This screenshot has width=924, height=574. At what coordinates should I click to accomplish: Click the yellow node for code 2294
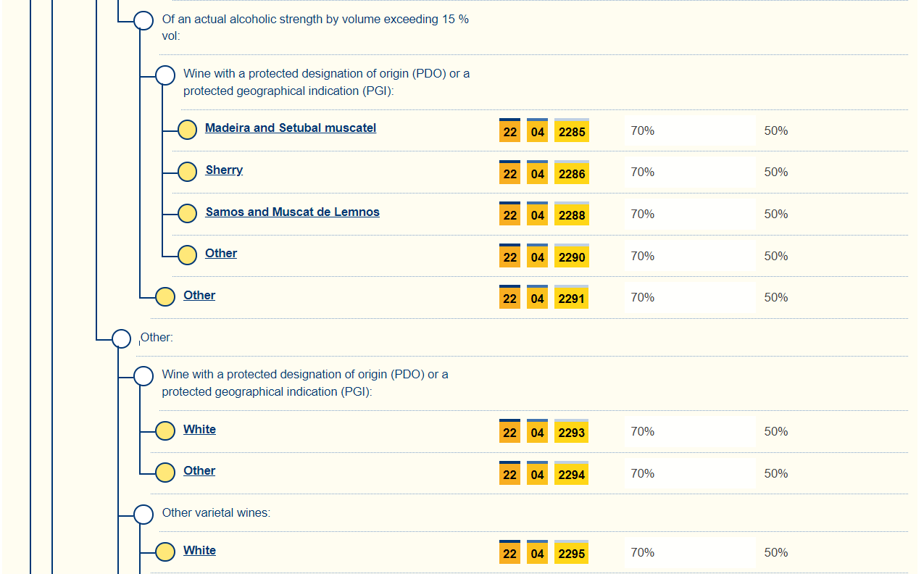point(165,473)
